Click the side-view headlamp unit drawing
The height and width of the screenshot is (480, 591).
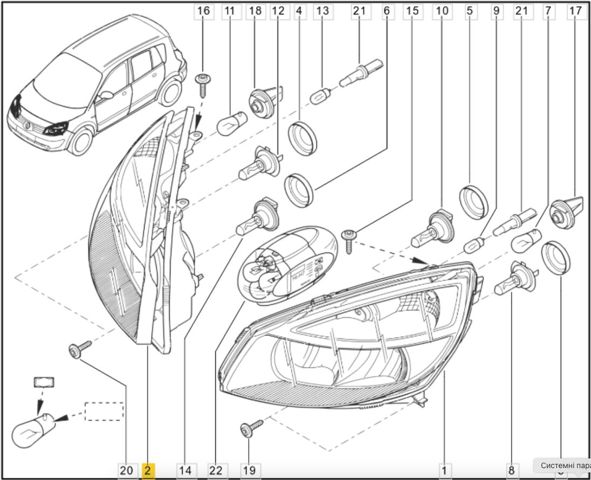pos(145,230)
